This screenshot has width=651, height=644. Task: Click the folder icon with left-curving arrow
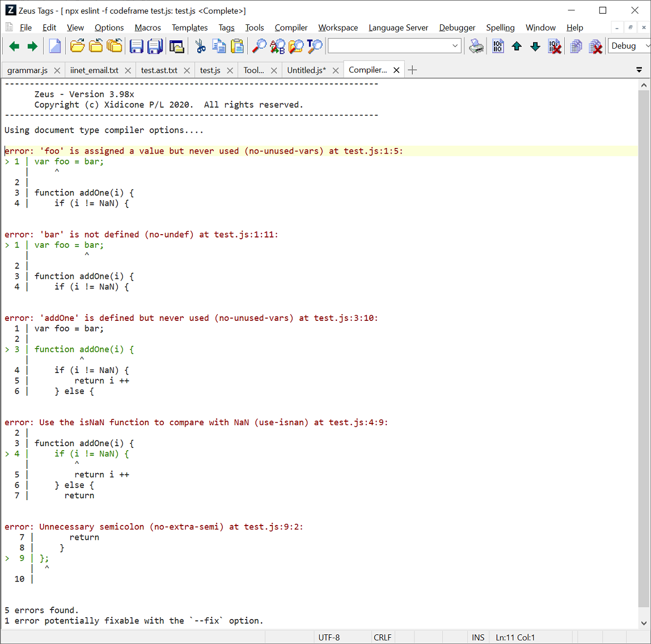click(96, 46)
